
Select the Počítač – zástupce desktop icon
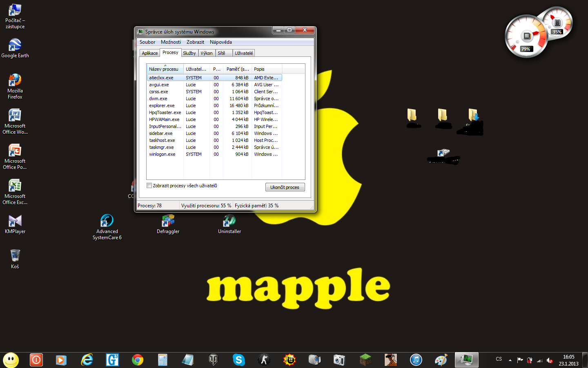pos(15,16)
